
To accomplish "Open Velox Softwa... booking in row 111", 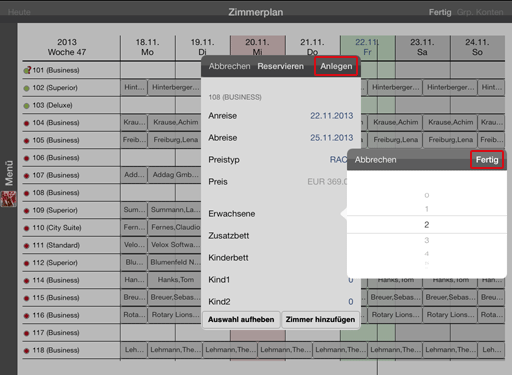I will click(175, 245).
